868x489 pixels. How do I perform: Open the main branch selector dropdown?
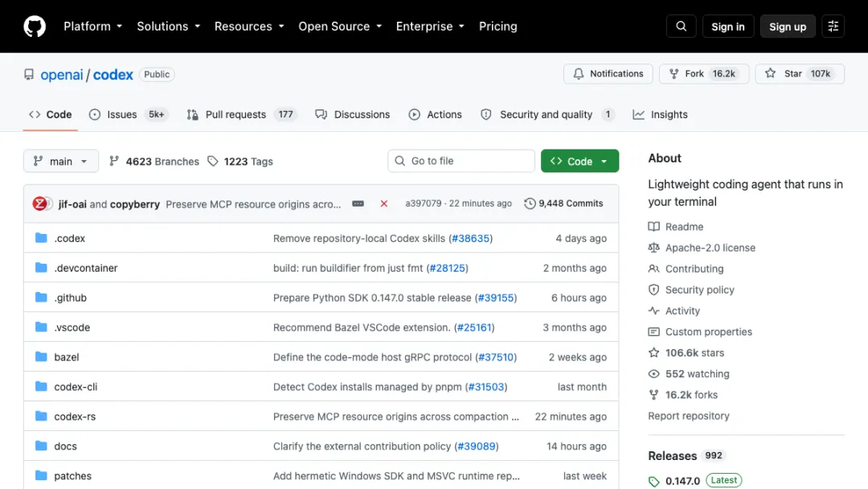point(61,161)
